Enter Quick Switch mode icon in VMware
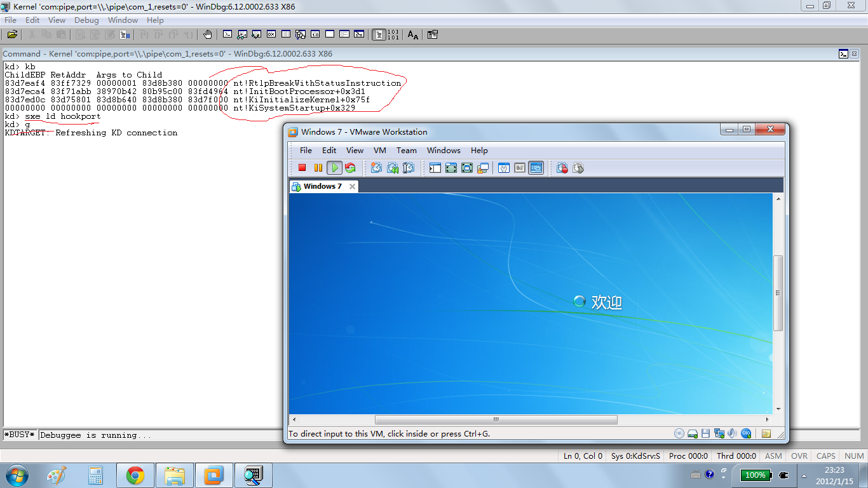 point(451,168)
